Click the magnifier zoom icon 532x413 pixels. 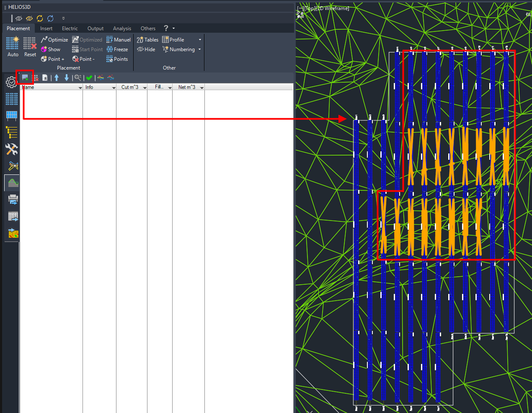pos(78,78)
